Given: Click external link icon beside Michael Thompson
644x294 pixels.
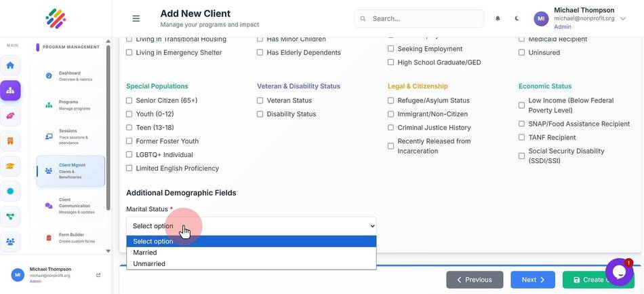Looking at the screenshot, I should 98,275.
